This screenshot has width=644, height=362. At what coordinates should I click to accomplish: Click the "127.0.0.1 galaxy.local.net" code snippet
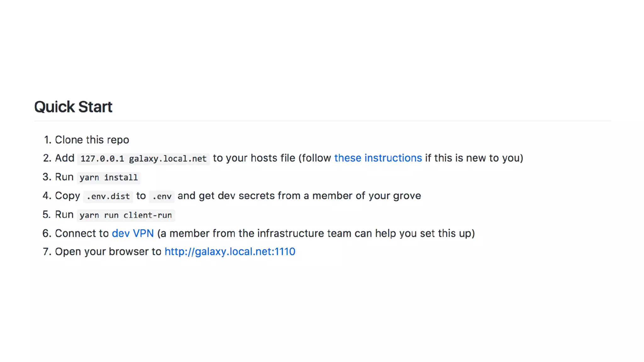(143, 159)
